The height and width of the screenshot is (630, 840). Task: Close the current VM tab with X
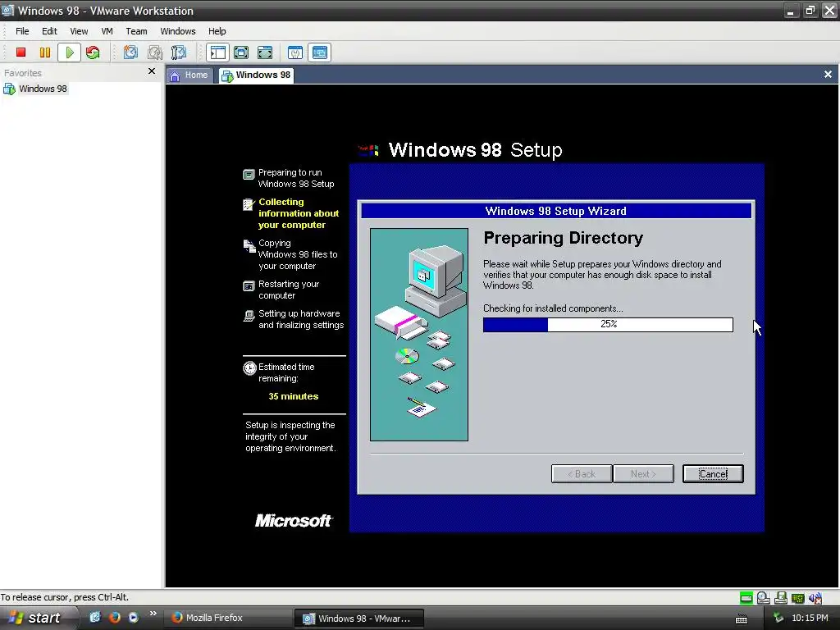tap(828, 75)
